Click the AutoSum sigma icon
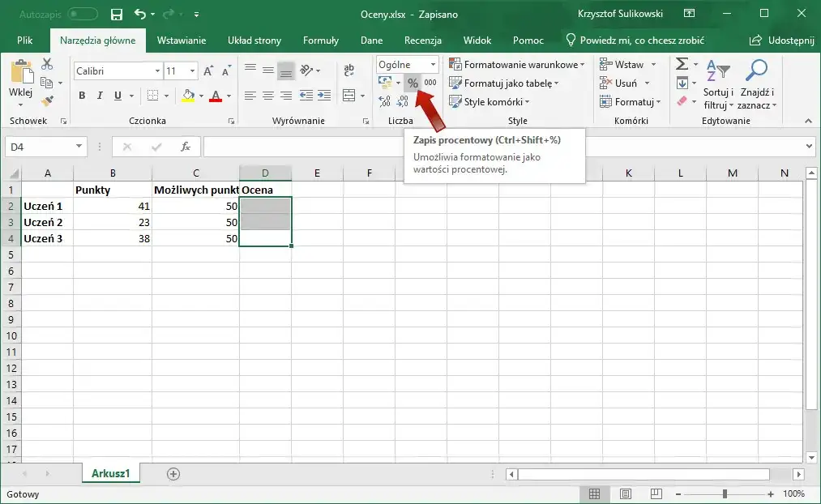 (x=682, y=65)
